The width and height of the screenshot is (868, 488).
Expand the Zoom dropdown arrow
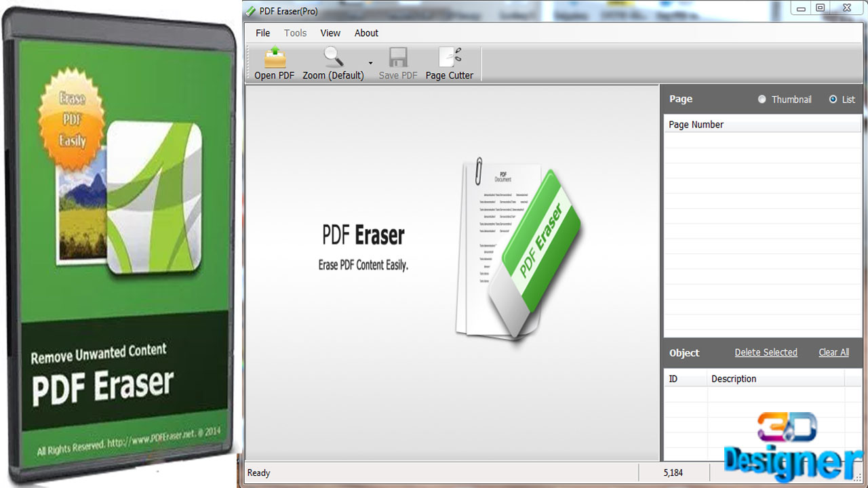tap(370, 64)
